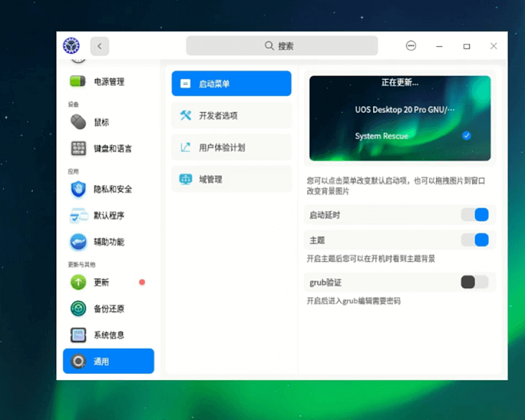Open the backup and restore icon
525x420 pixels.
pos(78,309)
